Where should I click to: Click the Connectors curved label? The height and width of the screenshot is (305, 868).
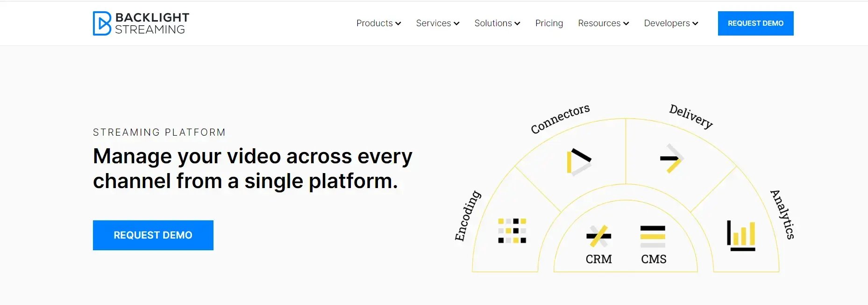(560, 118)
